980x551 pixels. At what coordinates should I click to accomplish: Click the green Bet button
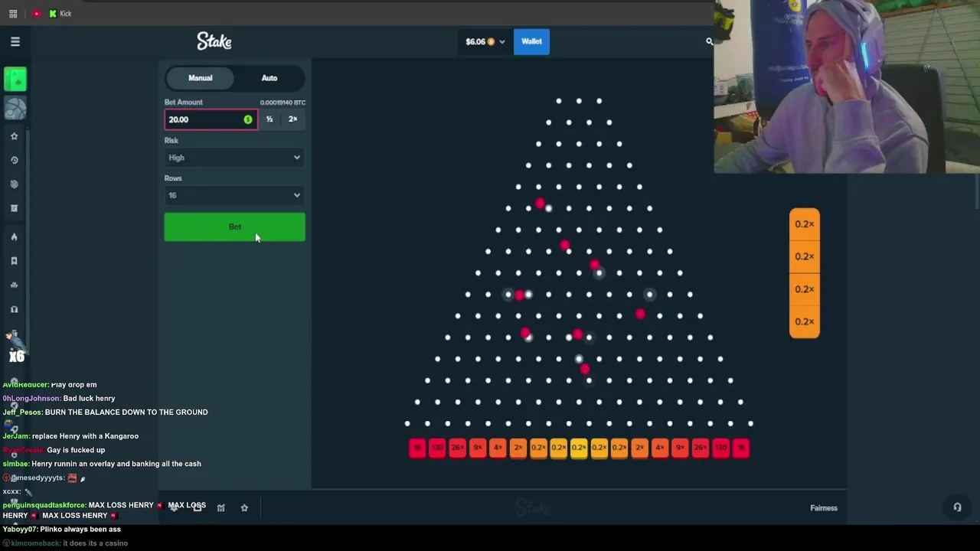[x=234, y=227]
